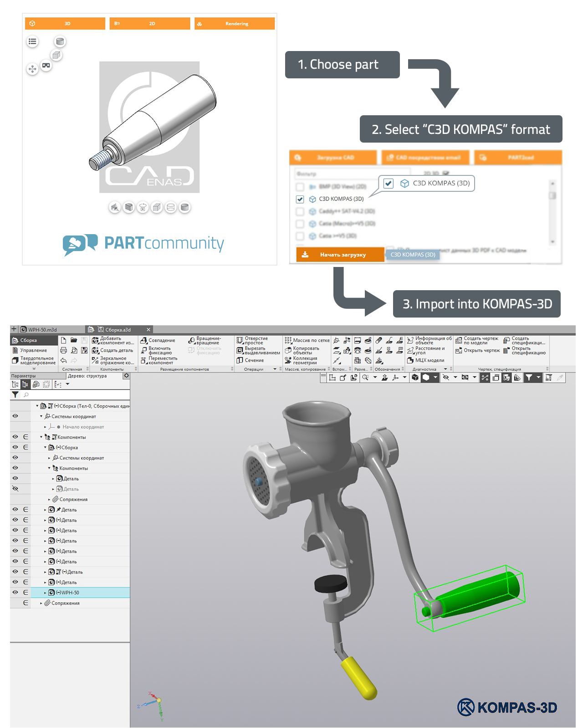The width and height of the screenshot is (583, 728).
Task: Open МЦХ модели mass properties tool
Action: pyautogui.click(x=425, y=360)
